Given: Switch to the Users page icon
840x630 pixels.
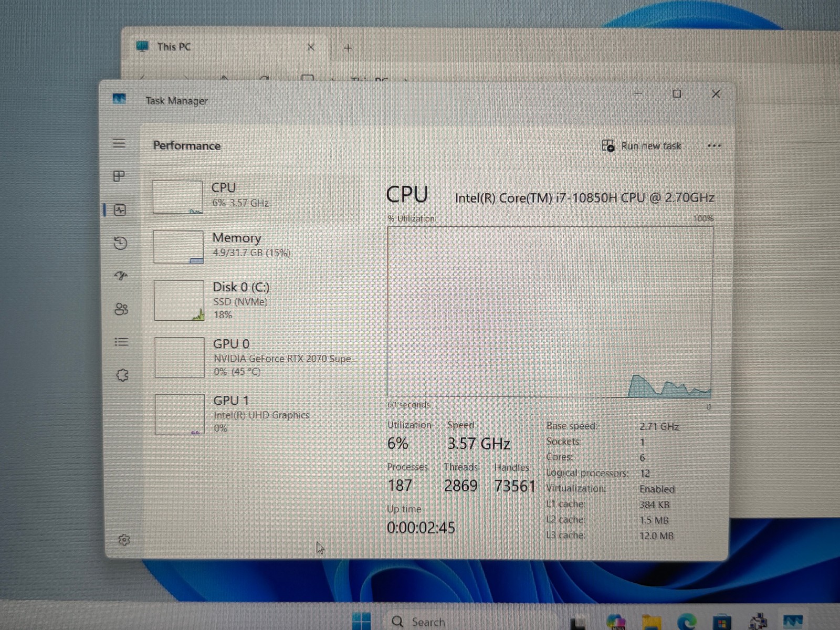Looking at the screenshot, I should click(x=121, y=309).
